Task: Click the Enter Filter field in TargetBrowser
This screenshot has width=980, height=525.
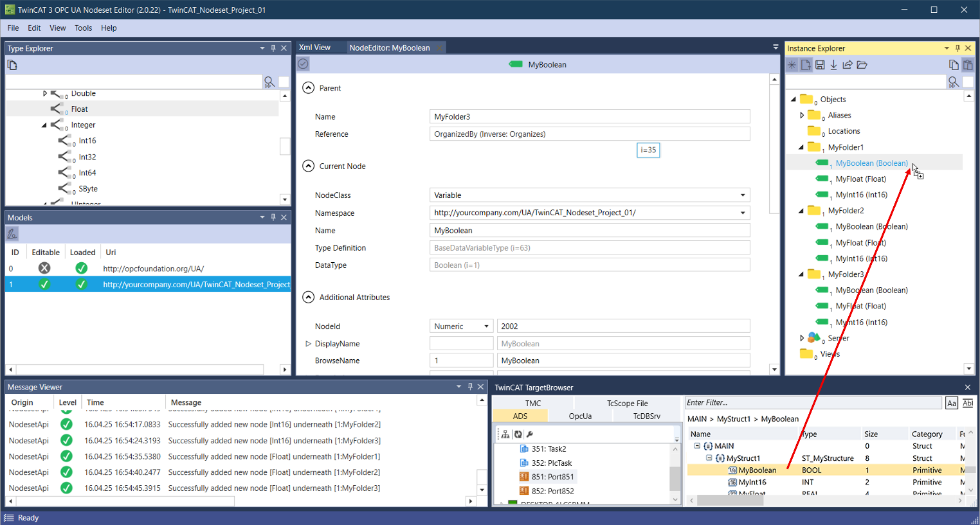Action: [x=813, y=403]
